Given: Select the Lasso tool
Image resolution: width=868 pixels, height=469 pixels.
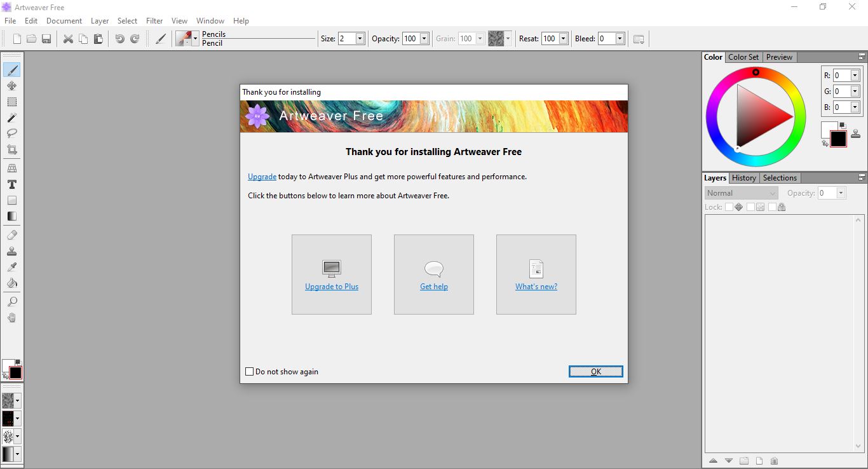Looking at the screenshot, I should tap(11, 133).
